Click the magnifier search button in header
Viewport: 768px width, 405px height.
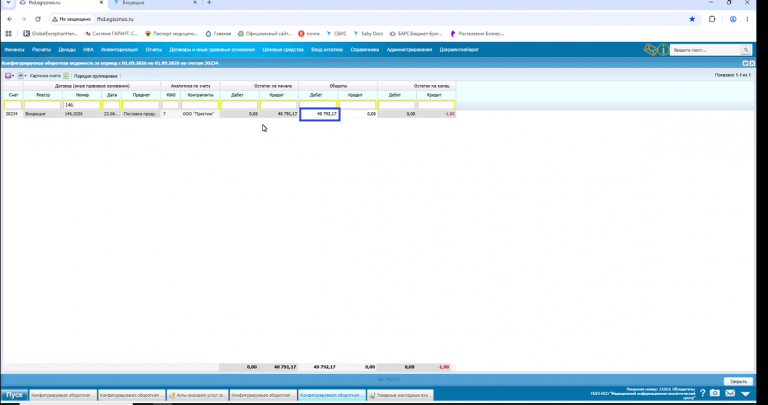(745, 50)
